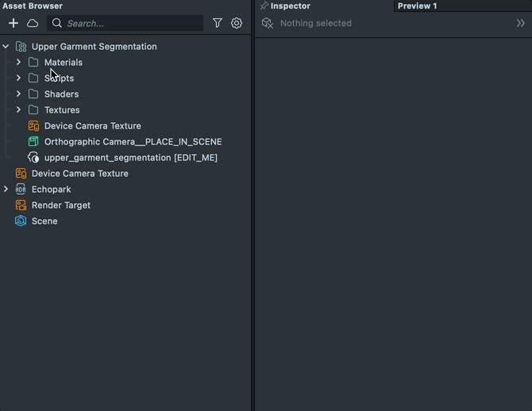Click the Scene asset icon

click(21, 221)
